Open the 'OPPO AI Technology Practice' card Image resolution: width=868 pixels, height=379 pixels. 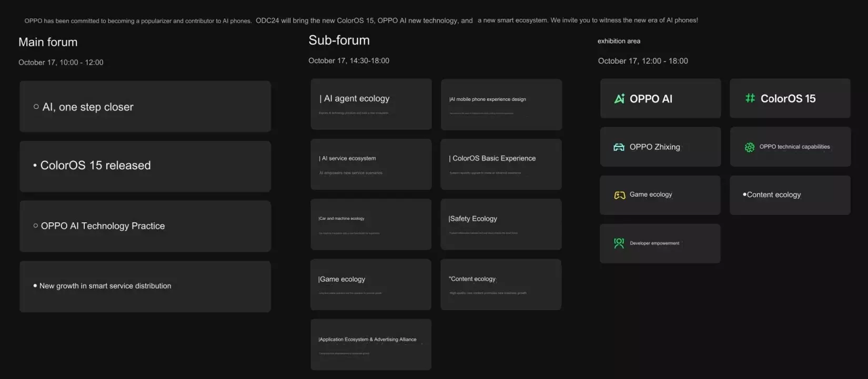[145, 226]
